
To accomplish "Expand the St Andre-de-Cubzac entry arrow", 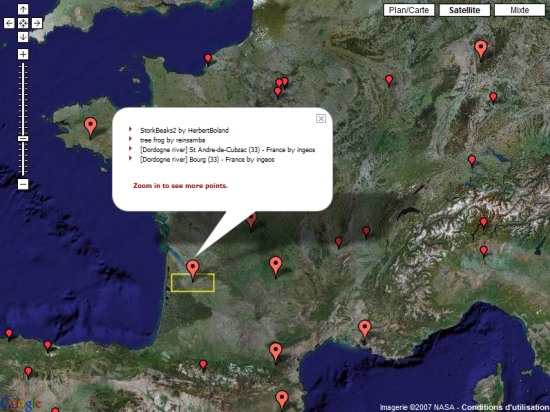I will [x=130, y=149].
